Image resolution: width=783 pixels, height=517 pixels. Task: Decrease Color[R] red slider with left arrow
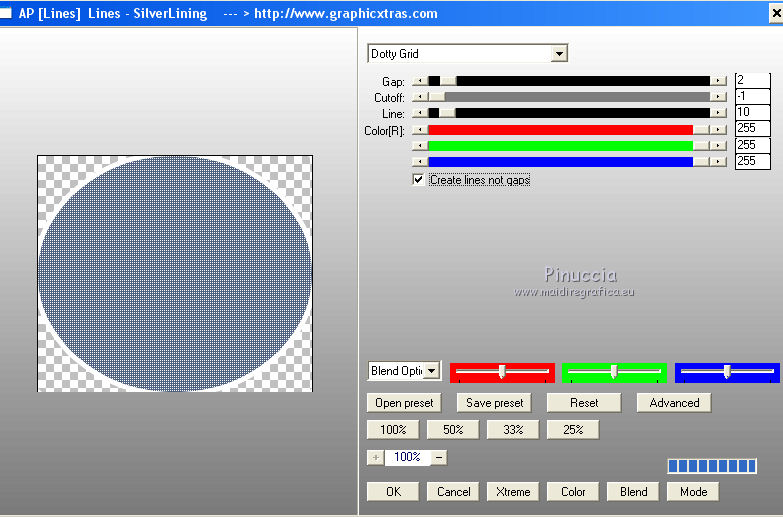tap(420, 130)
